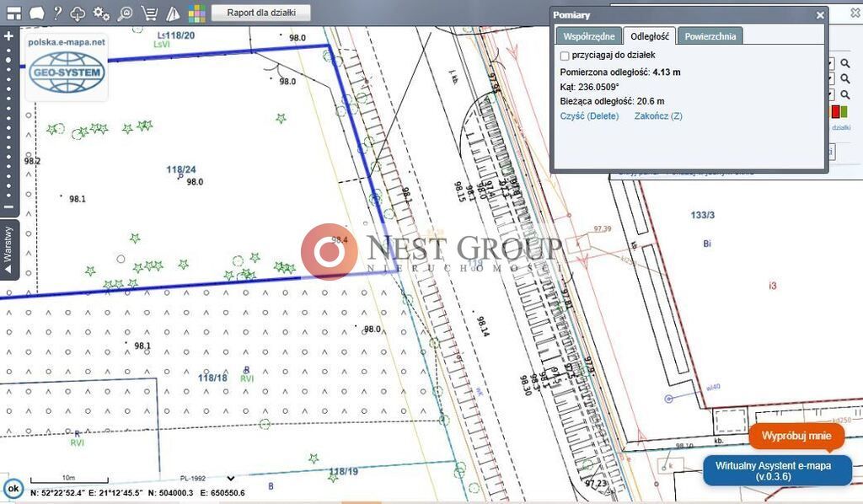
Task: Zoom out with the minus icon
Action: coord(8,206)
